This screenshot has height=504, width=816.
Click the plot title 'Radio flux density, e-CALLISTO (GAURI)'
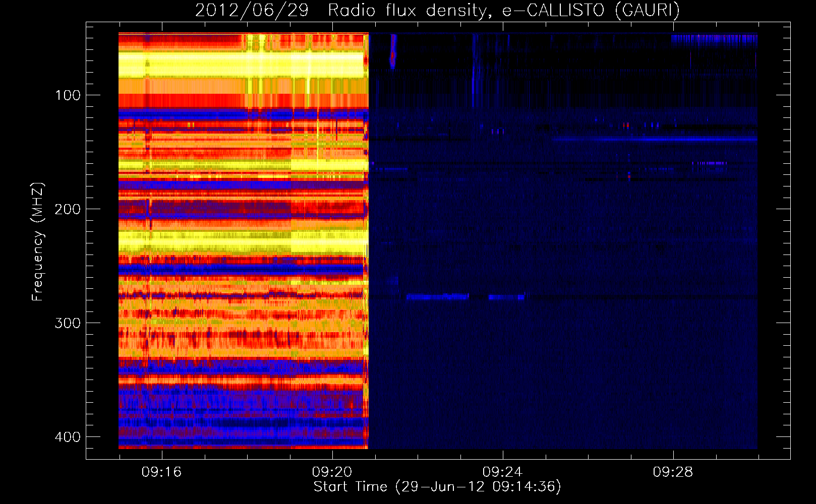[x=504, y=10]
